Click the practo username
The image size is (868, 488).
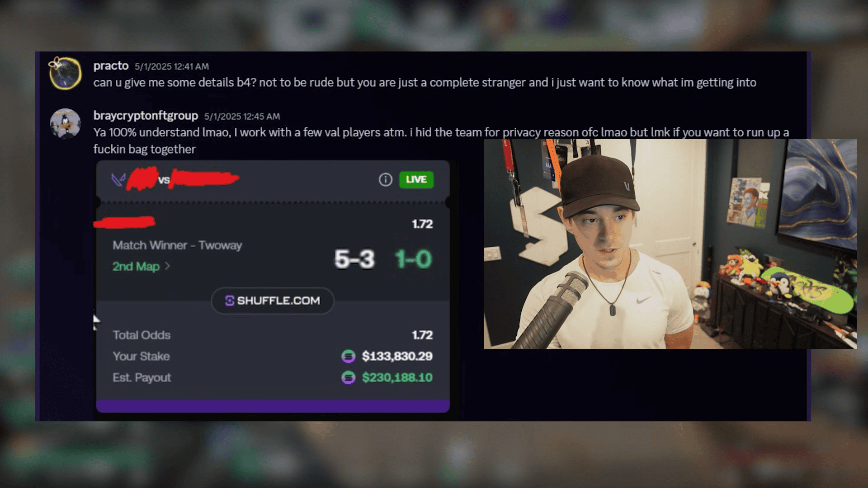111,66
